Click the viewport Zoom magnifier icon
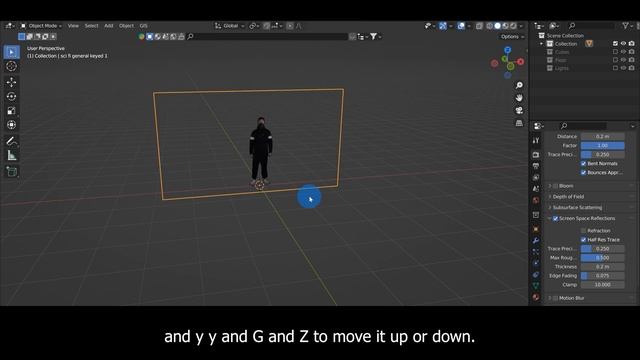Screen dimensions: 640x360 click(x=519, y=85)
